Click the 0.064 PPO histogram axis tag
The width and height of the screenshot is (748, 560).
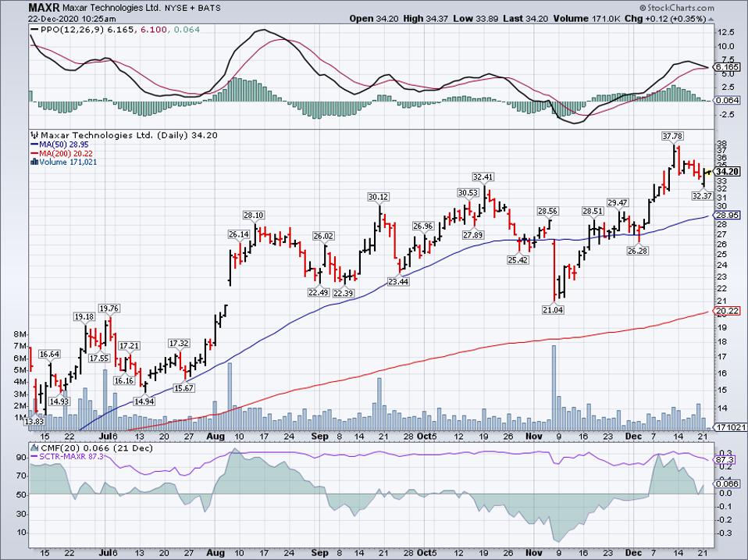coord(727,100)
